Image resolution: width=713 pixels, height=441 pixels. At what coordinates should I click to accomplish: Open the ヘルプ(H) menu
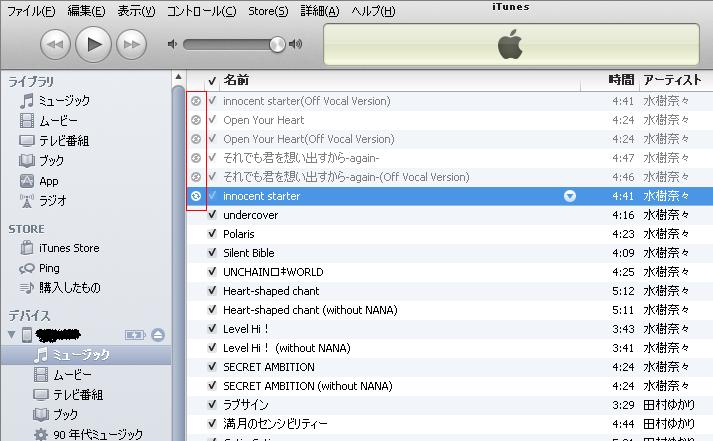(x=373, y=11)
